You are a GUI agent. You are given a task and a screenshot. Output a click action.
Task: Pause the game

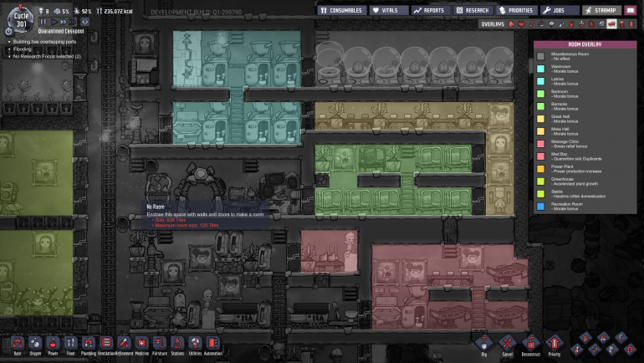[x=43, y=22]
